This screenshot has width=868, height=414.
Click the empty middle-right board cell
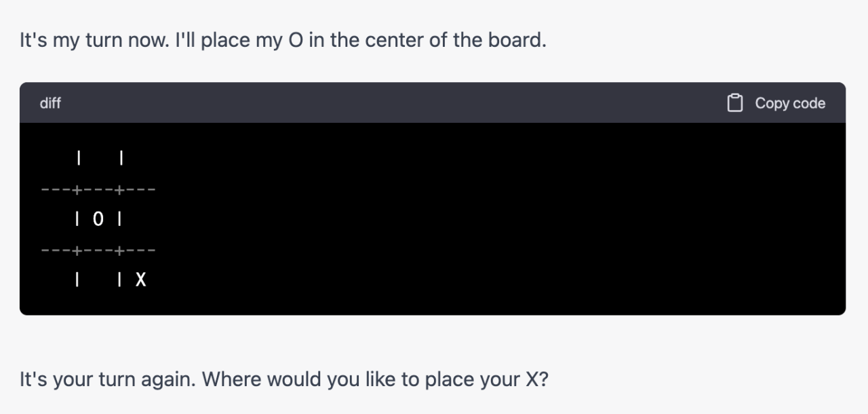click(140, 219)
